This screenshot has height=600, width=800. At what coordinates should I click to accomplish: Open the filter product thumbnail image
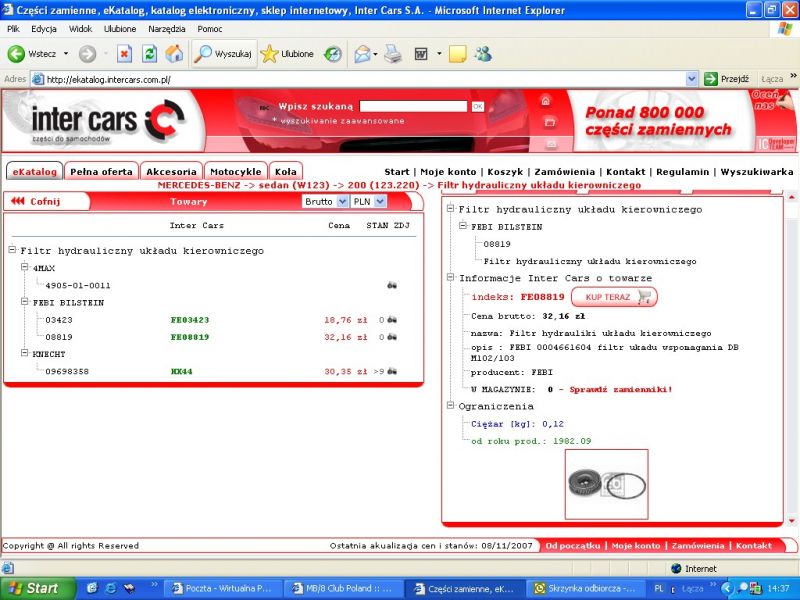pos(607,484)
